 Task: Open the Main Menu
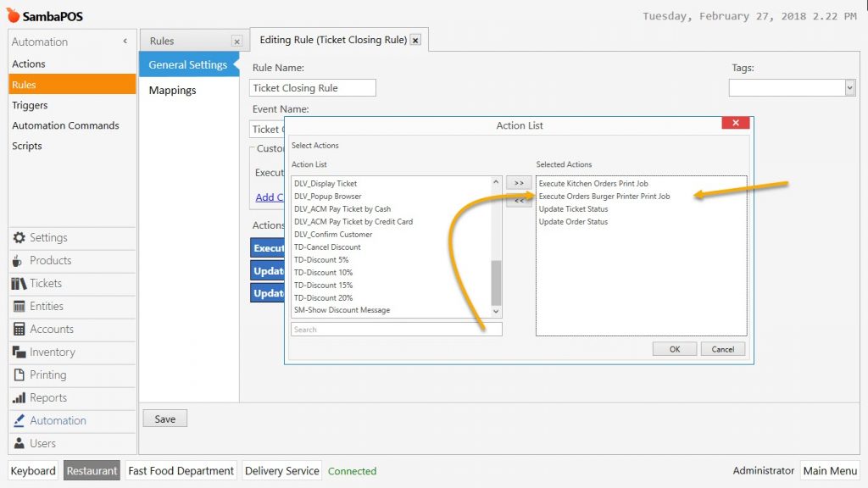[x=830, y=471]
